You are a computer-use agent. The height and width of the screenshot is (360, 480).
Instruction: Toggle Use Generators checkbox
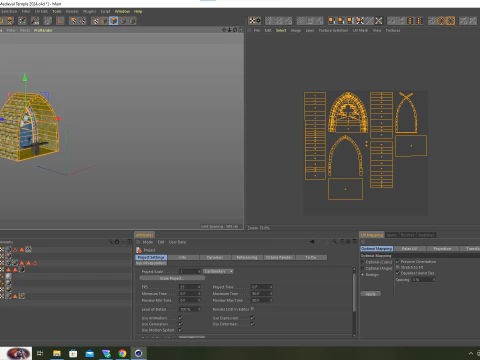(x=180, y=324)
